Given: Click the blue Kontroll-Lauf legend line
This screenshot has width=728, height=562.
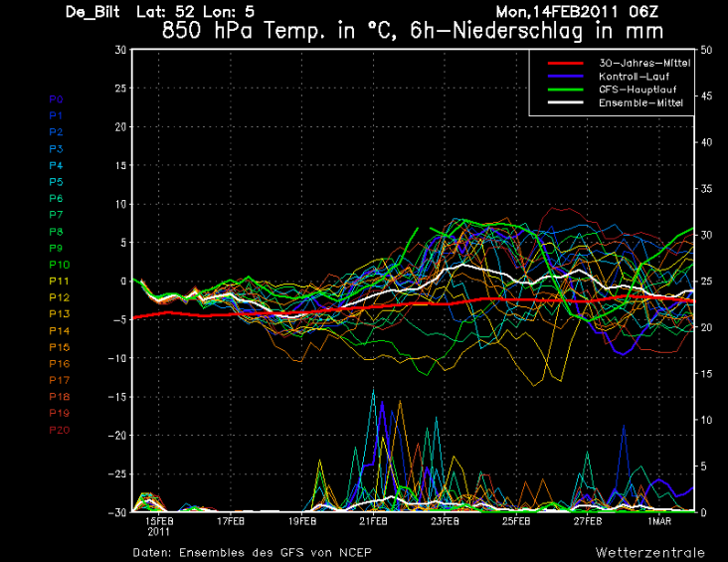Looking at the screenshot, I should (566, 77).
